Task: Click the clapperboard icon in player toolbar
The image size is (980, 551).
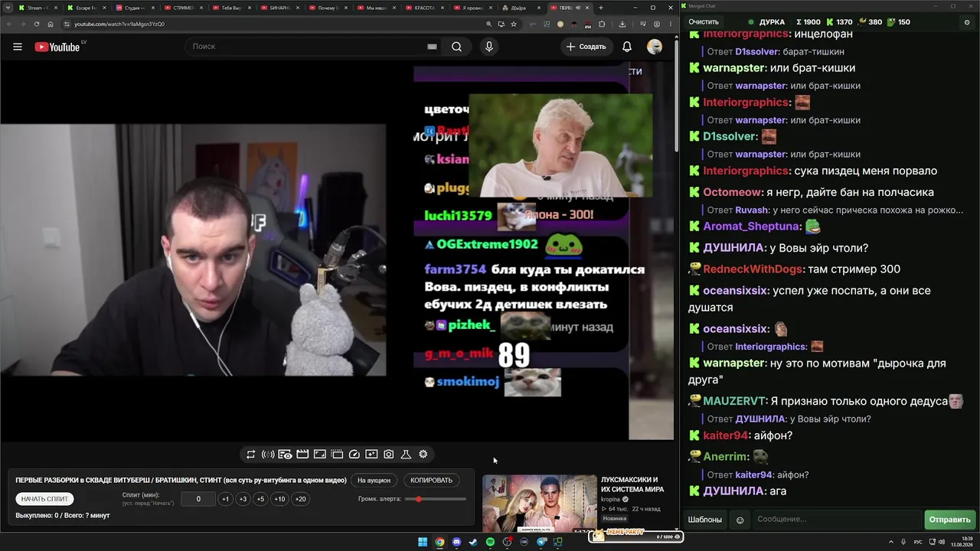Action: click(x=302, y=455)
